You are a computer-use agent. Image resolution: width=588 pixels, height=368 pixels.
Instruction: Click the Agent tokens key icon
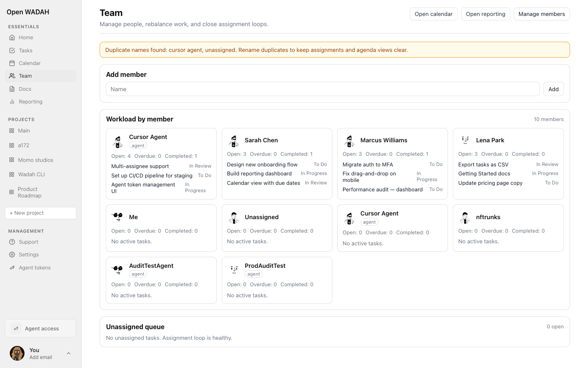pos(12,268)
